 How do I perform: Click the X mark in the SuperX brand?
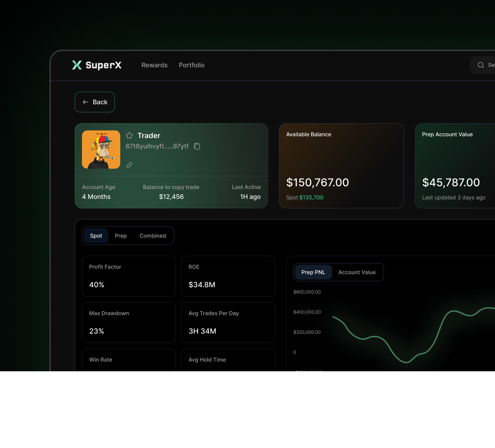(x=77, y=65)
